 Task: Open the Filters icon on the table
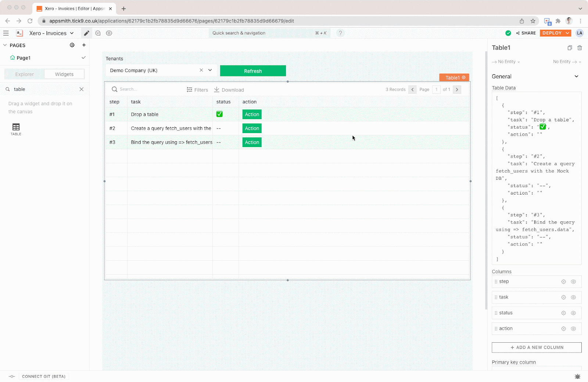point(189,89)
